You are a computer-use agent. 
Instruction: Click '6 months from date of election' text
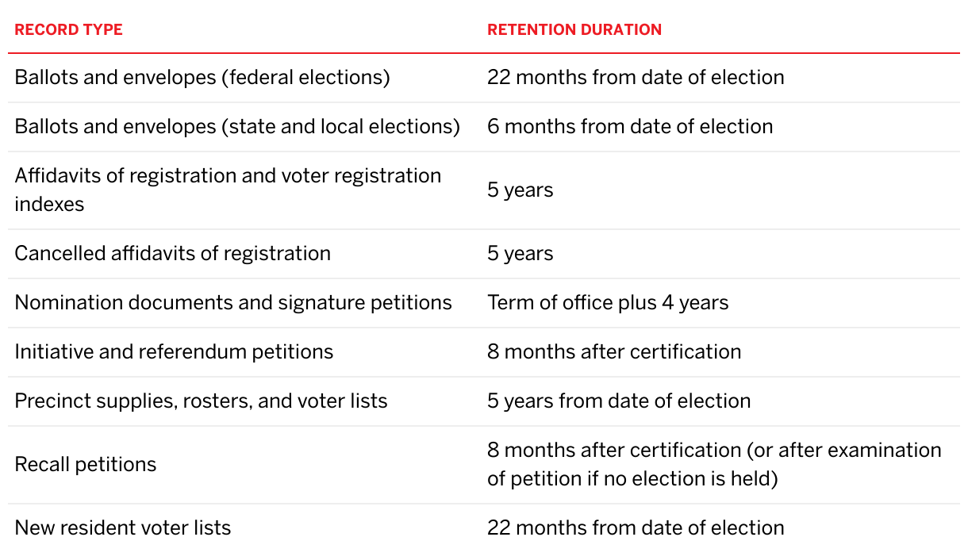tap(630, 127)
